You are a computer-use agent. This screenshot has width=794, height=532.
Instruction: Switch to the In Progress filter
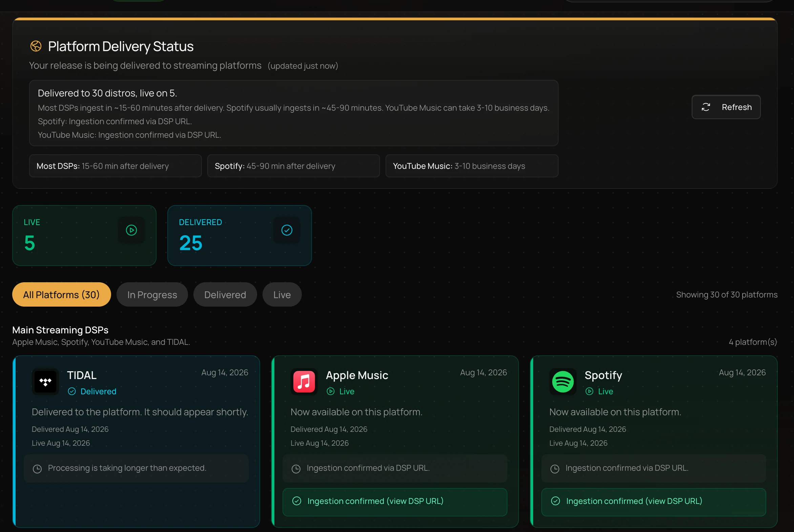pyautogui.click(x=152, y=294)
